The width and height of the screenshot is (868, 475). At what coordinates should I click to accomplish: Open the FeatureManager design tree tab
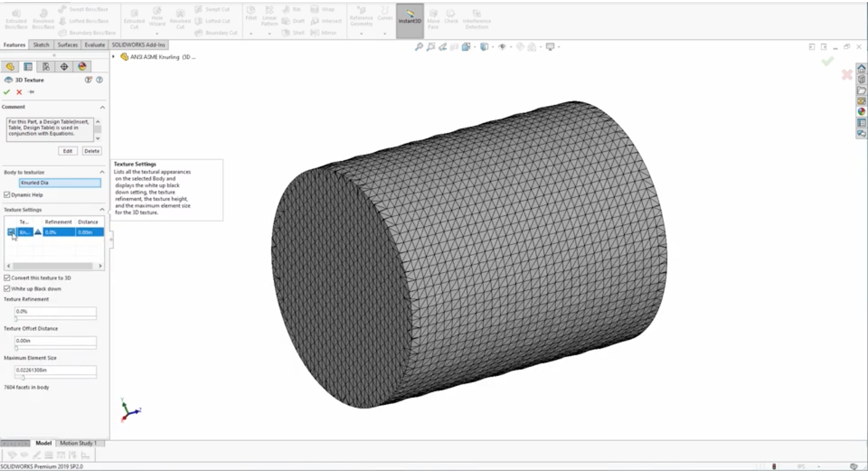[x=10, y=67]
